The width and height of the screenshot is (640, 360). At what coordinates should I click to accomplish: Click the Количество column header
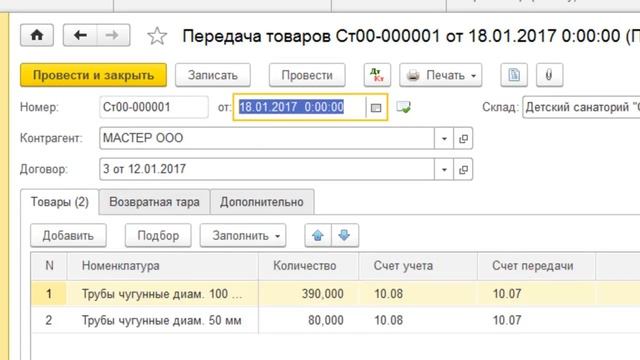[309, 266]
